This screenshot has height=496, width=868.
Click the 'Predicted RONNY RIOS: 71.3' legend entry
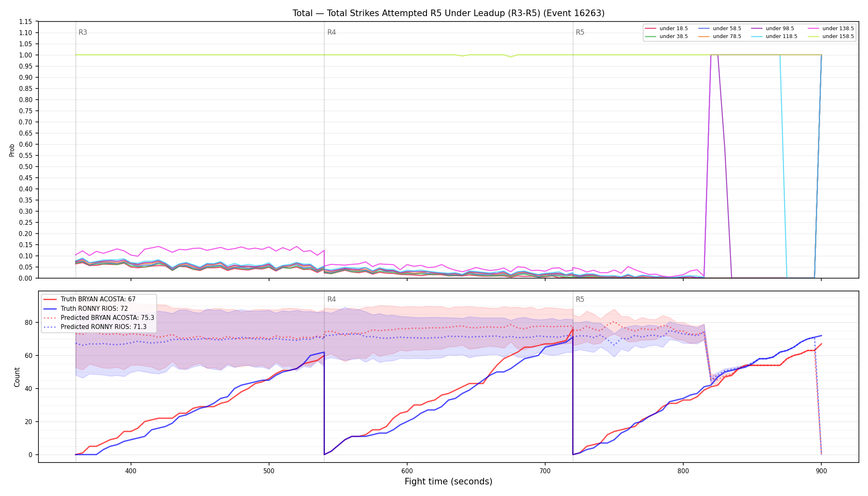(95, 327)
